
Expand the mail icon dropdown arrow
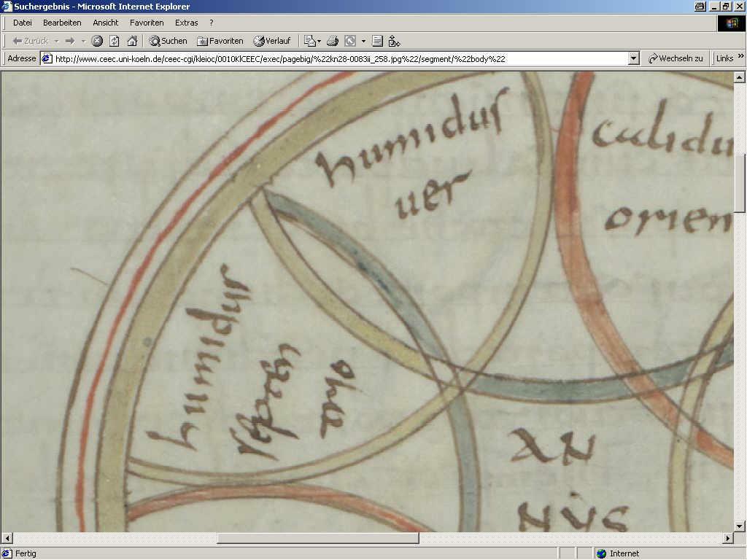pos(319,42)
